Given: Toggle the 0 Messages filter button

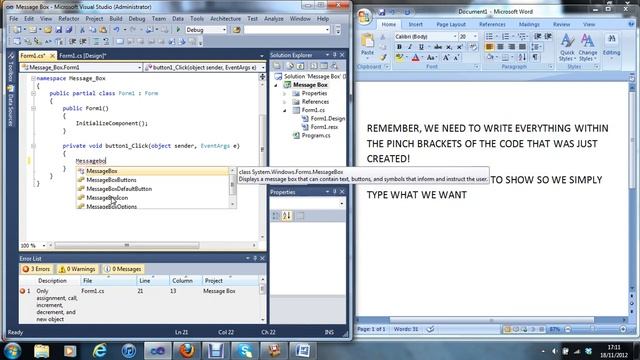Looking at the screenshot, I should [x=123, y=269].
